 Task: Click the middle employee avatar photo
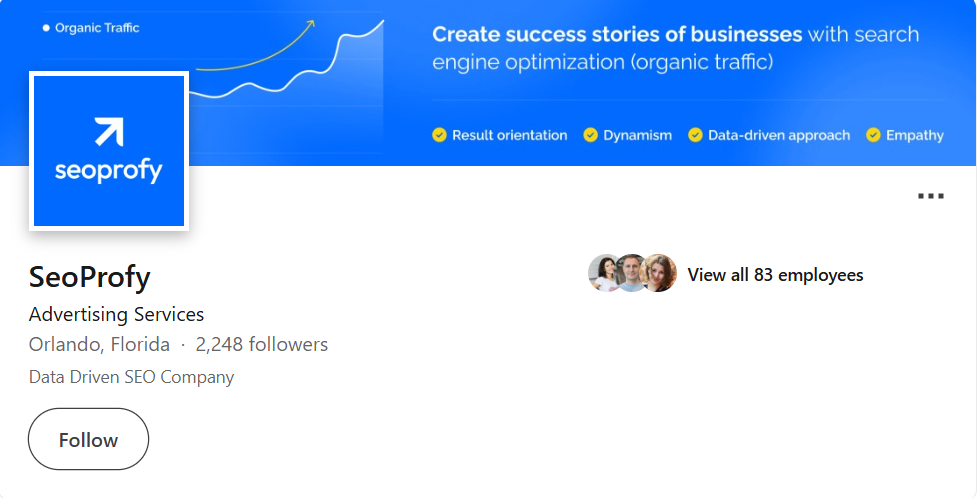pyautogui.click(x=632, y=273)
